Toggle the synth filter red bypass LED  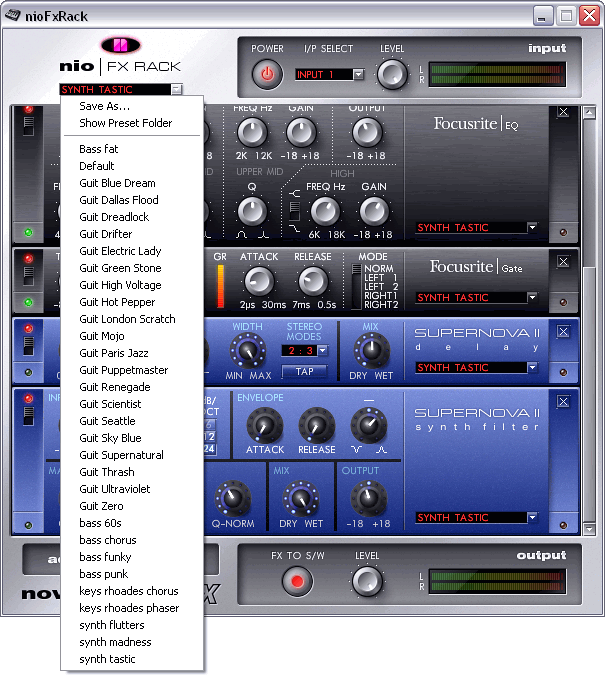[x=29, y=399]
